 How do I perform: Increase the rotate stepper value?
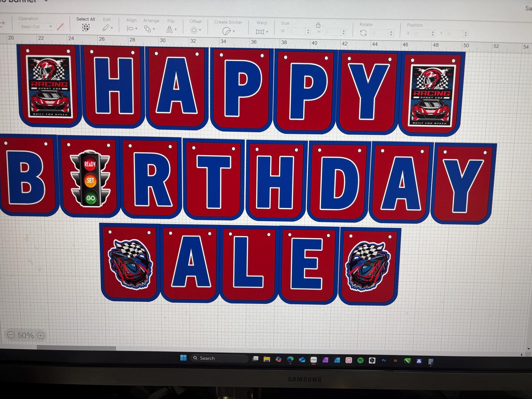click(391, 32)
